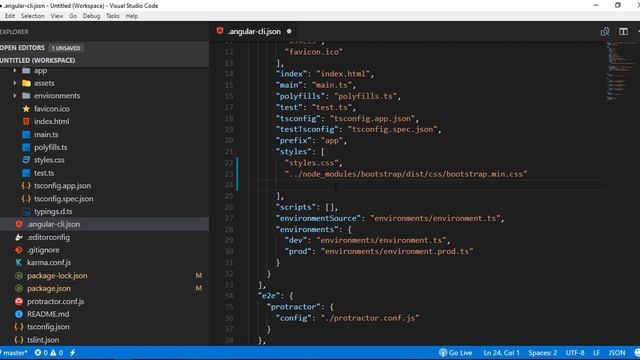Screen dimensions: 640x360
Task: Click the environments folder icon
Action: (x=26, y=96)
